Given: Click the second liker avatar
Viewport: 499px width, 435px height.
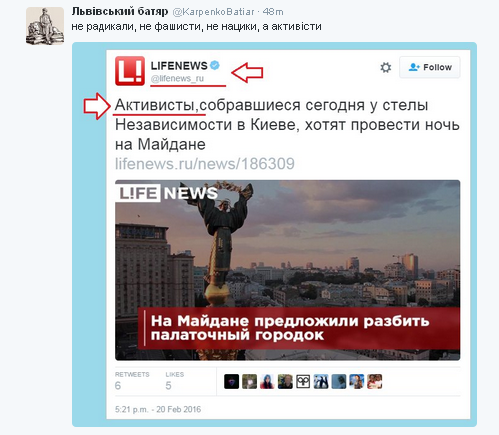Looking at the screenshot, I should pos(250,381).
